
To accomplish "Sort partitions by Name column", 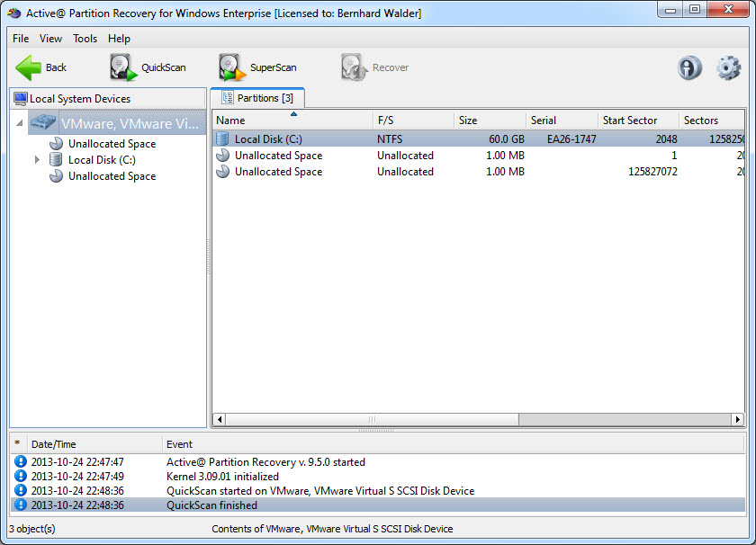I will coord(292,120).
